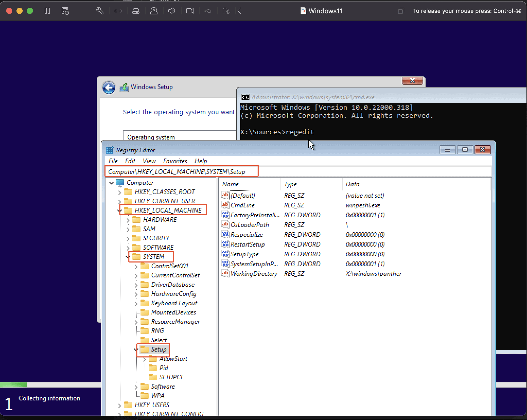
Task: Click the Type column header
Action: coord(312,184)
